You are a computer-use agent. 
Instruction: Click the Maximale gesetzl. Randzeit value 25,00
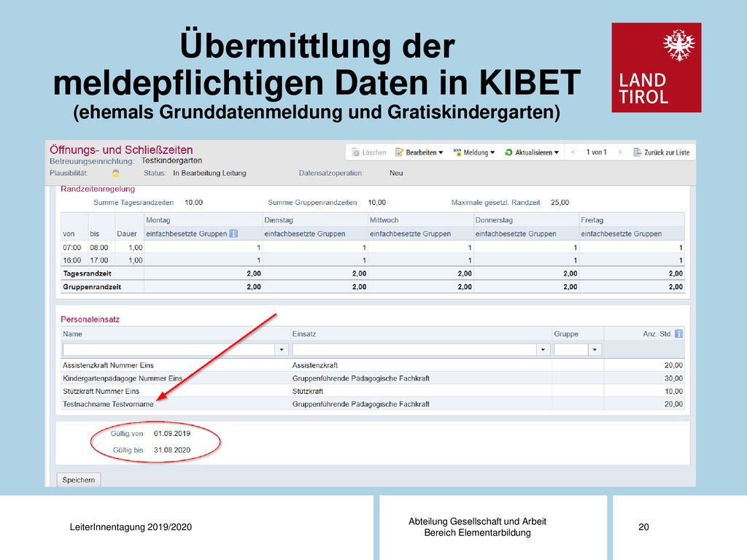[560, 203]
